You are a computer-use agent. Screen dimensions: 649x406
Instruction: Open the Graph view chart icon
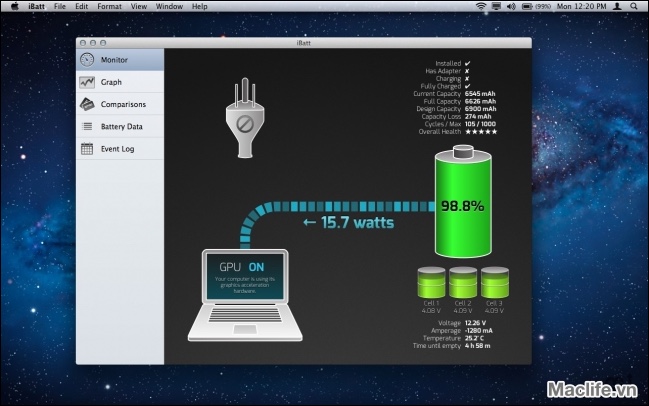click(87, 82)
